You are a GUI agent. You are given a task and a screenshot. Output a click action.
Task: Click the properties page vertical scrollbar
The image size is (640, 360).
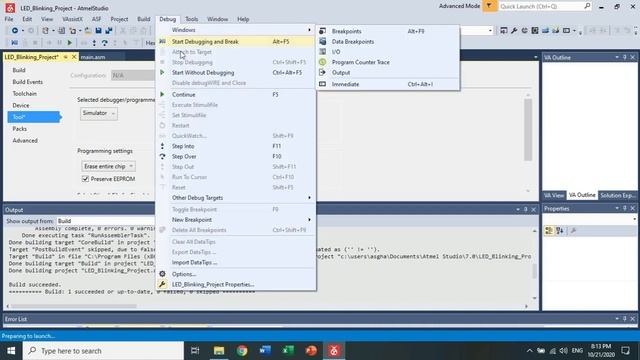coord(528,131)
